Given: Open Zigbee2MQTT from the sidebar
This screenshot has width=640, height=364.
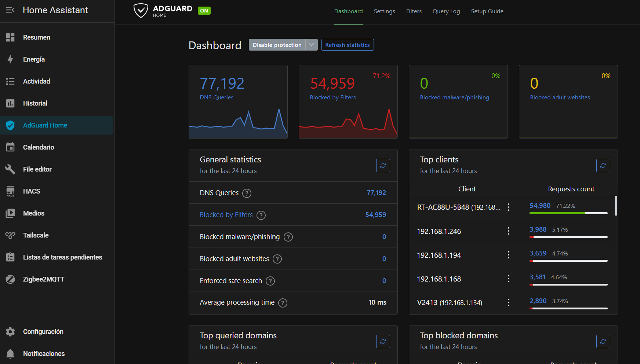Looking at the screenshot, I should pyautogui.click(x=43, y=279).
